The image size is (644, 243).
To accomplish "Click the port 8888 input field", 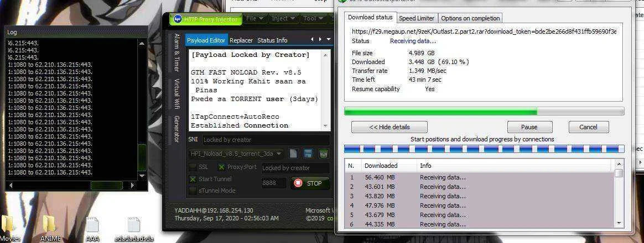I will point(274,183).
